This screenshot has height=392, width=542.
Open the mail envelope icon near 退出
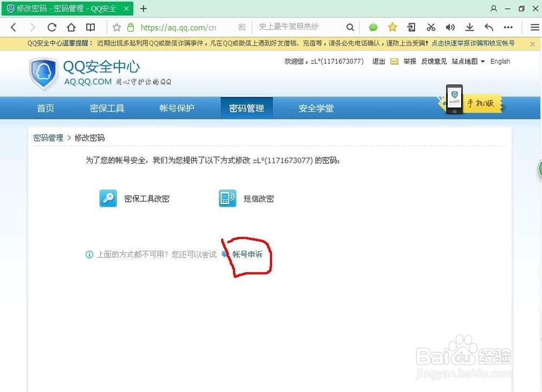pos(394,62)
